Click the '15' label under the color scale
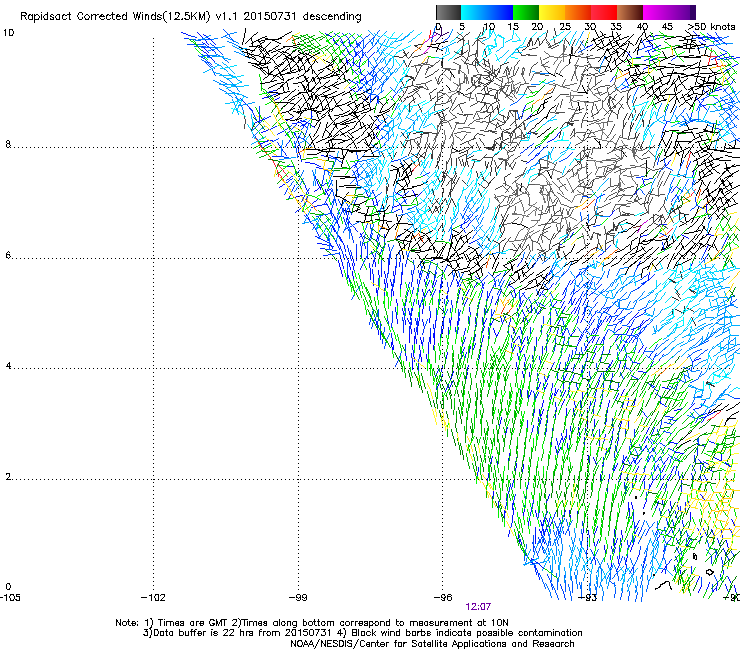The image size is (740, 650). [x=513, y=27]
